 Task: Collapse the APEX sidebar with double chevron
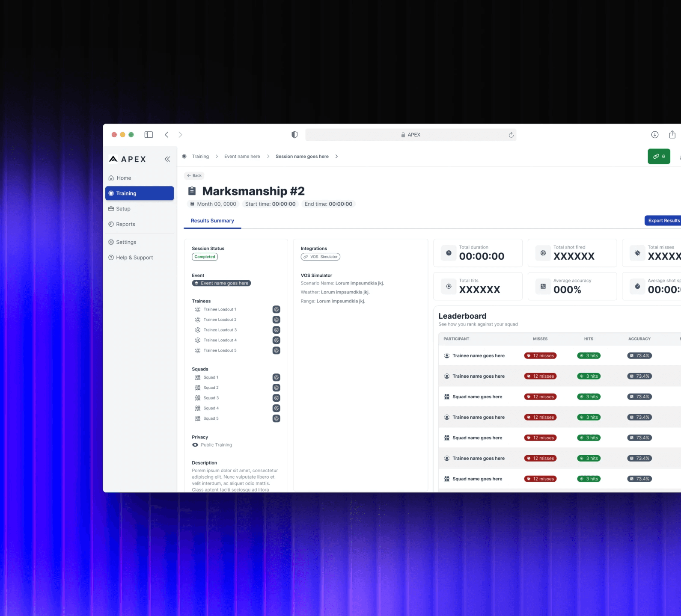pos(167,159)
